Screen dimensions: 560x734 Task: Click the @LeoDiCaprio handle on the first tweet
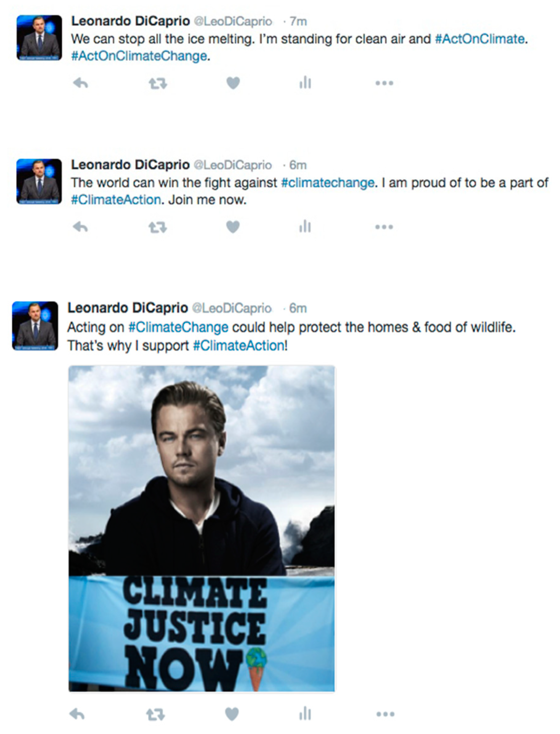233,21
